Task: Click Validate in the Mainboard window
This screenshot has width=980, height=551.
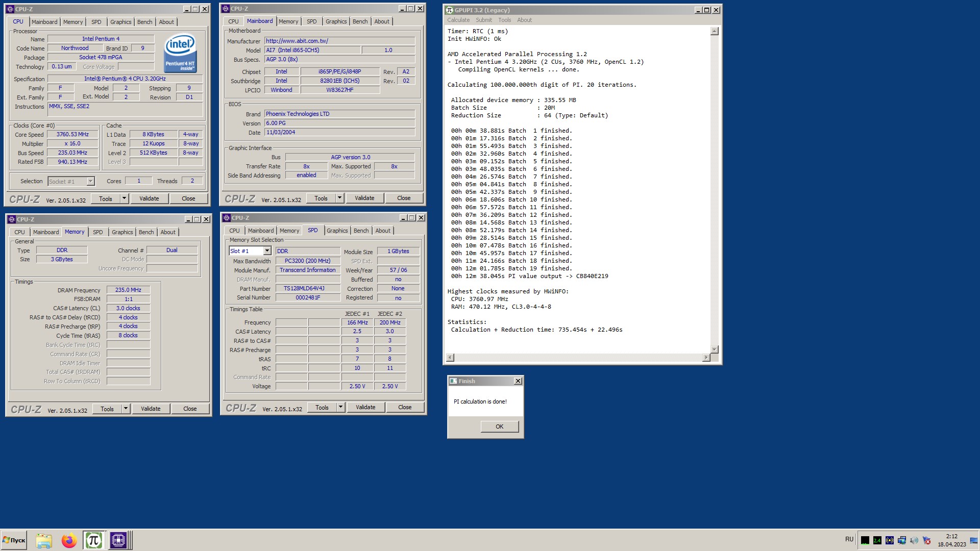Action: pos(364,198)
